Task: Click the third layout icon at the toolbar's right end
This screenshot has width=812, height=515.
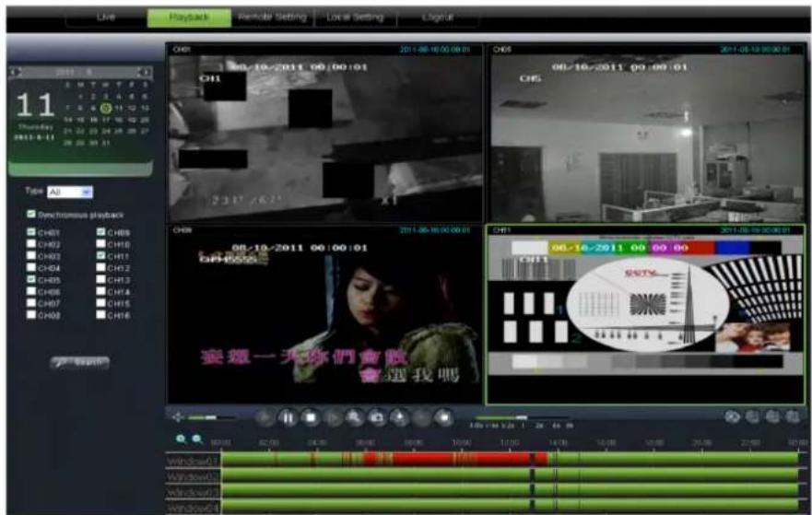Action: pyautogui.click(x=772, y=416)
